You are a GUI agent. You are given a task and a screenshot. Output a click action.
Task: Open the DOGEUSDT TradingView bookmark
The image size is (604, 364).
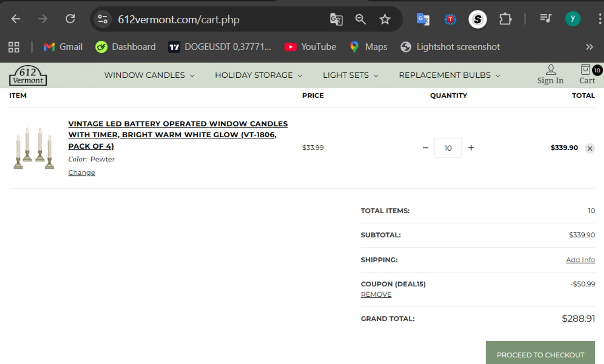tap(220, 47)
